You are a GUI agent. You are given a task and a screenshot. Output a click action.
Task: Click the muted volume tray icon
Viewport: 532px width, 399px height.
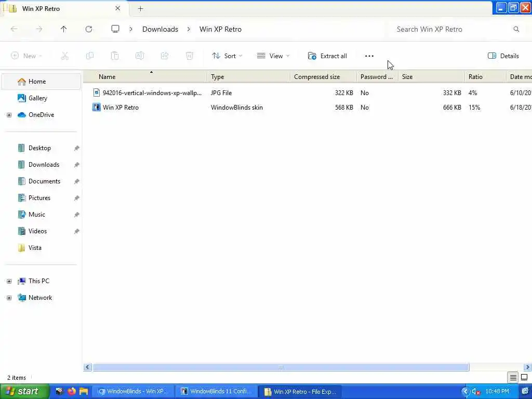tap(476, 392)
